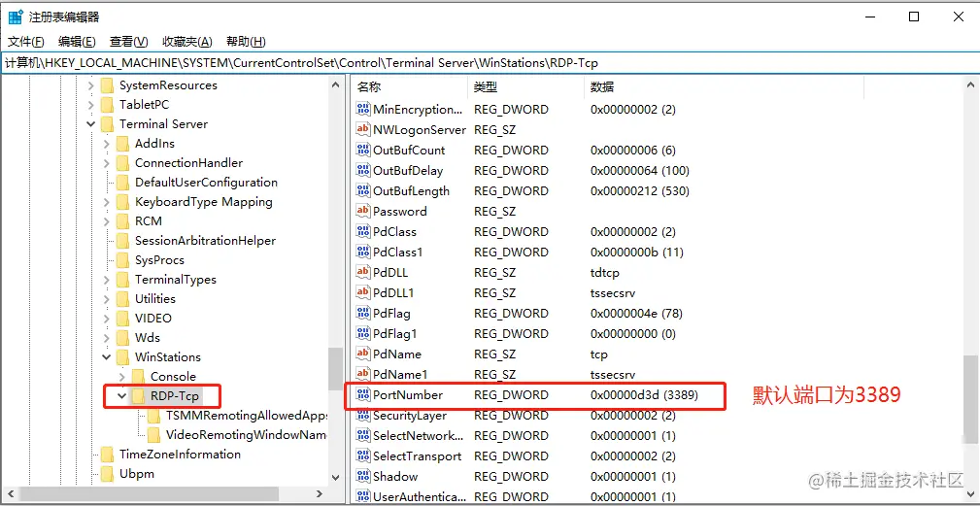Select the SelectNetwork value row name

point(418,435)
